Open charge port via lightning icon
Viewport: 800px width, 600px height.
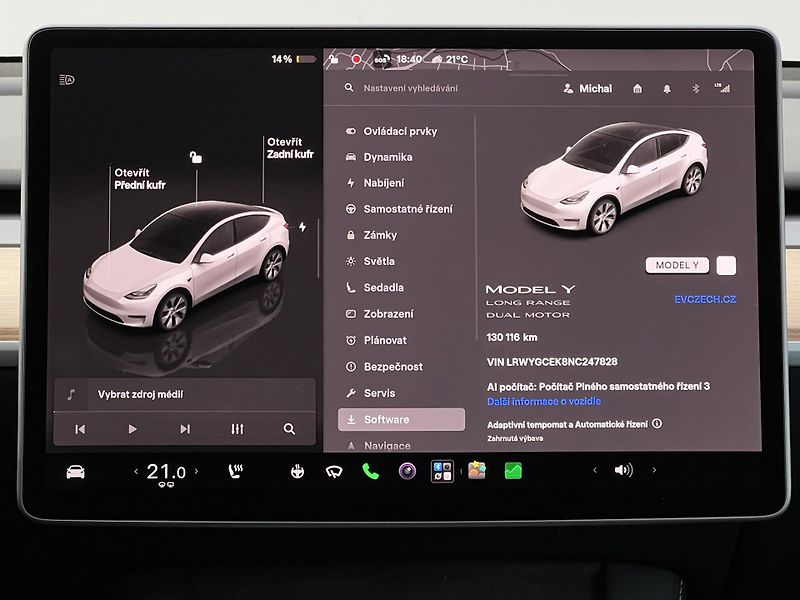pyautogui.click(x=303, y=227)
